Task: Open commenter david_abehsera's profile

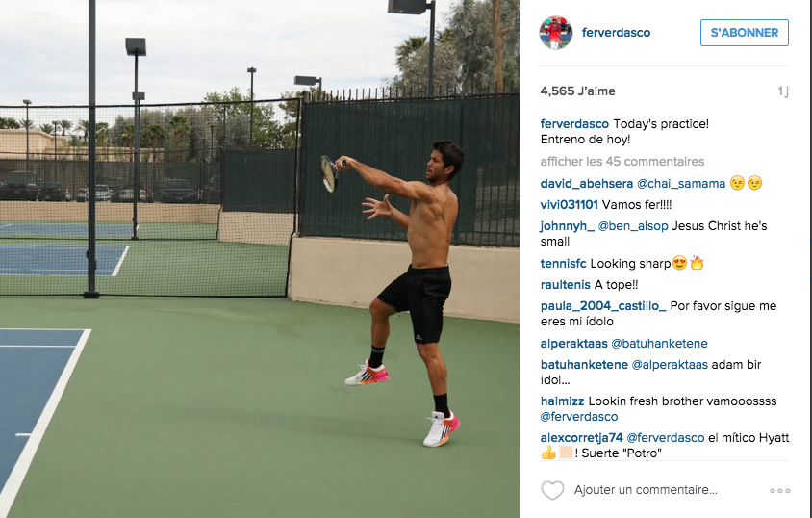Action: point(586,183)
